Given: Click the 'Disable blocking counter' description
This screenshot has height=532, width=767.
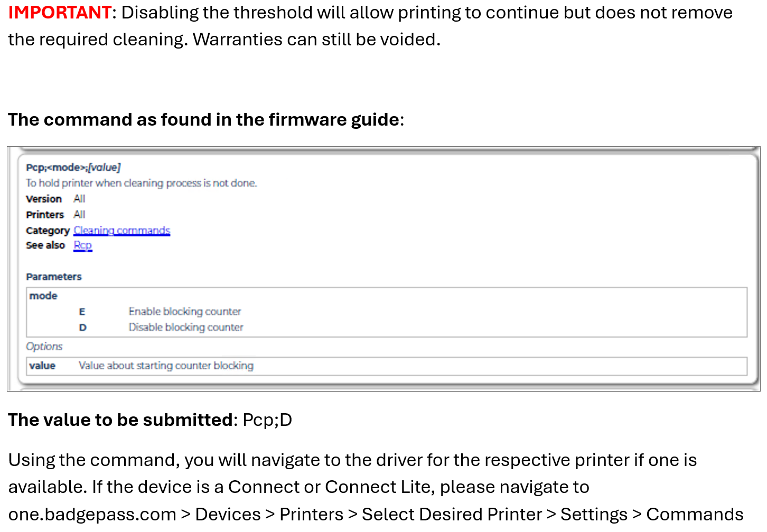Looking at the screenshot, I should pyautogui.click(x=186, y=327).
